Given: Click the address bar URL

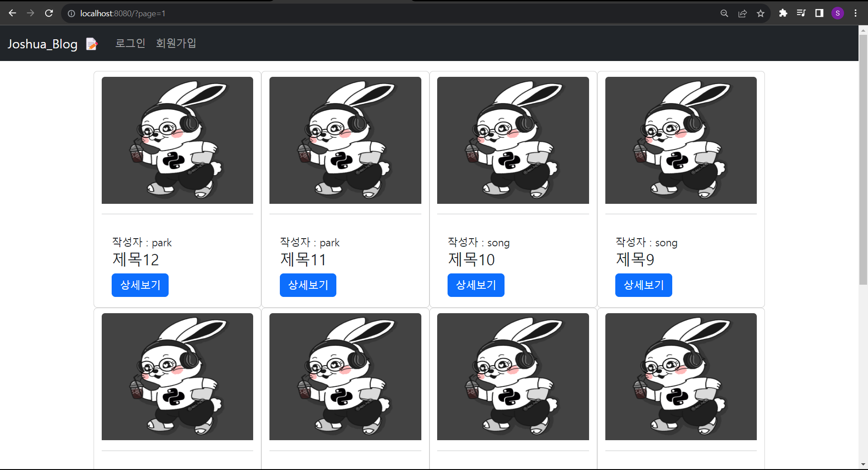Looking at the screenshot, I should 123,14.
